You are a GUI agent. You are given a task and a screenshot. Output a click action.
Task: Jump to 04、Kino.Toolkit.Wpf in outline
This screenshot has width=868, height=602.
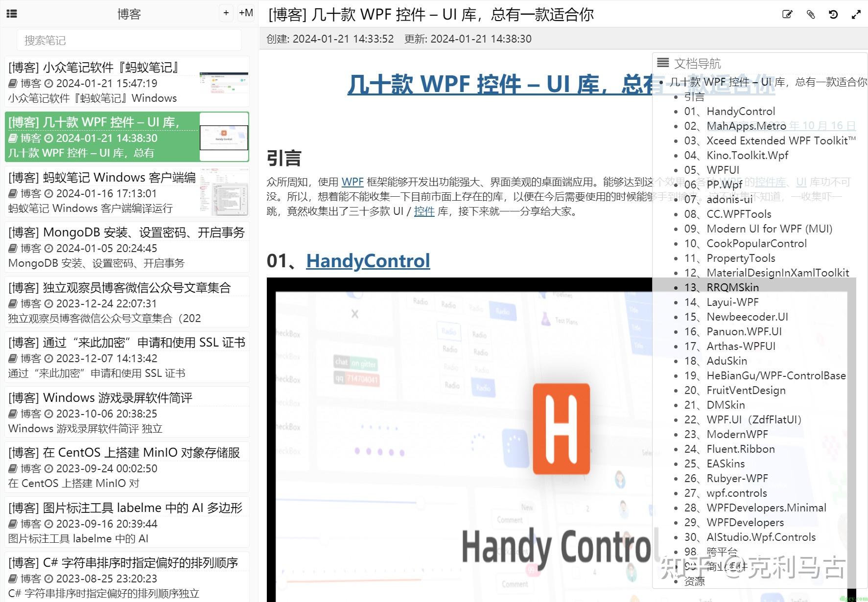pos(736,156)
